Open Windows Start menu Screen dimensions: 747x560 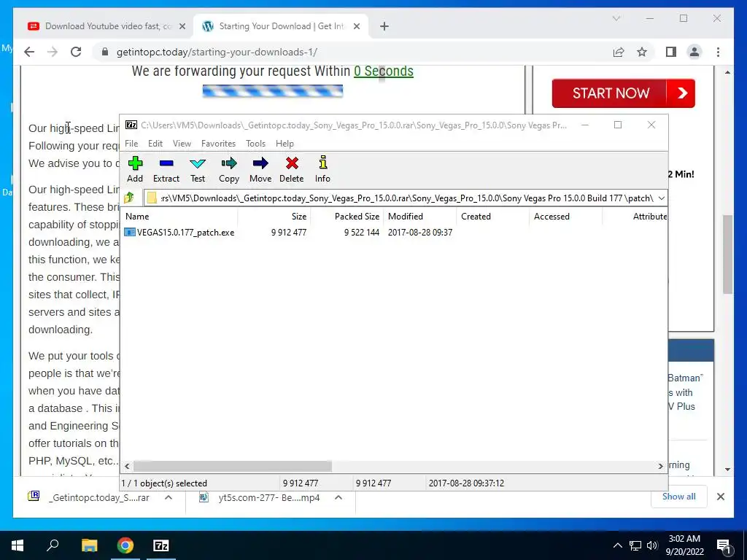pyautogui.click(x=18, y=545)
